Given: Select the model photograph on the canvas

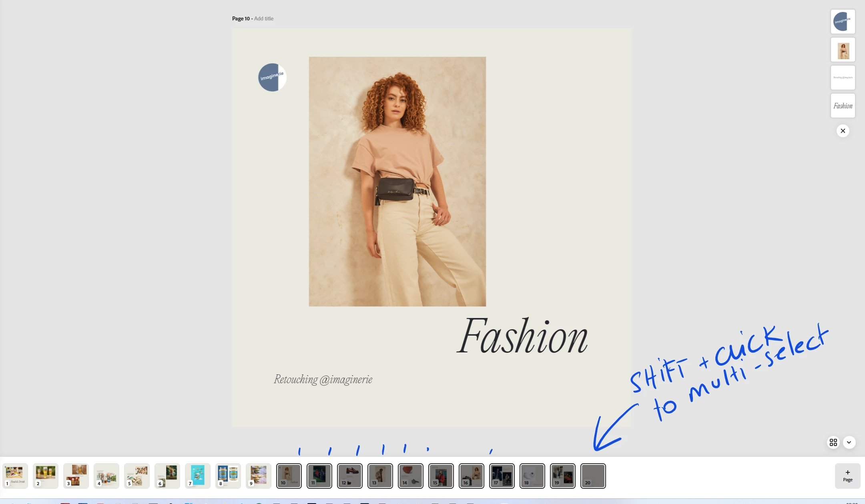Looking at the screenshot, I should point(397,182).
